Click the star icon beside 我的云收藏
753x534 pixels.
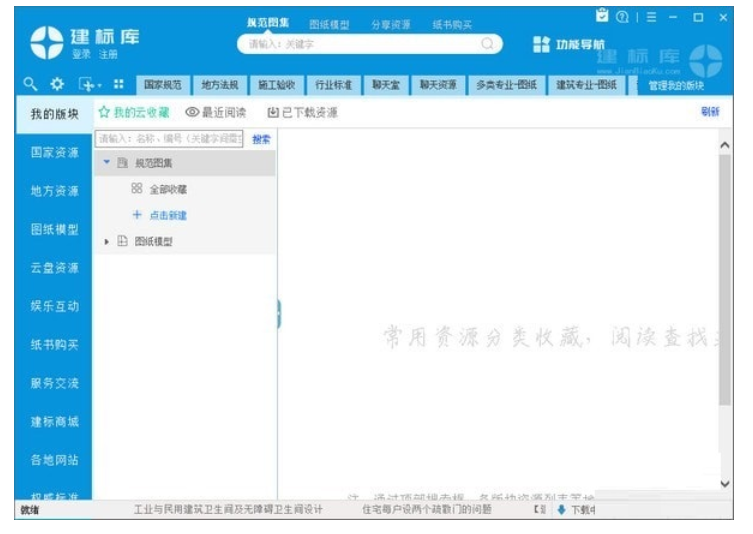point(104,112)
